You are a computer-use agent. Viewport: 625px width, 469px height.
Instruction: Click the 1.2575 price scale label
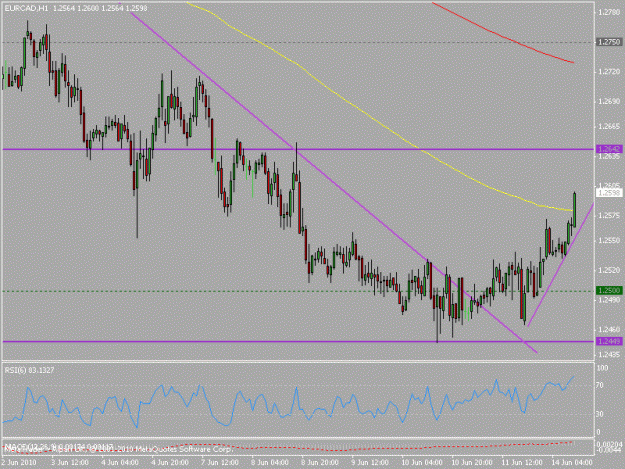(609, 216)
